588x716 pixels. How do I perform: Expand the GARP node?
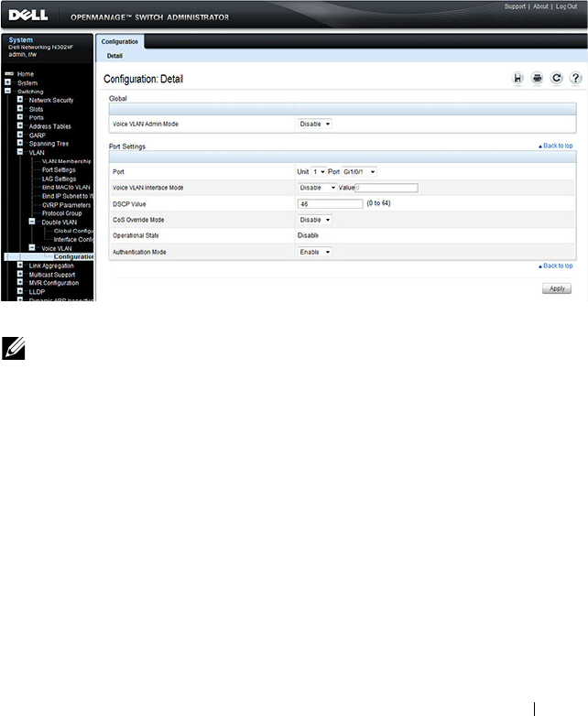point(20,135)
